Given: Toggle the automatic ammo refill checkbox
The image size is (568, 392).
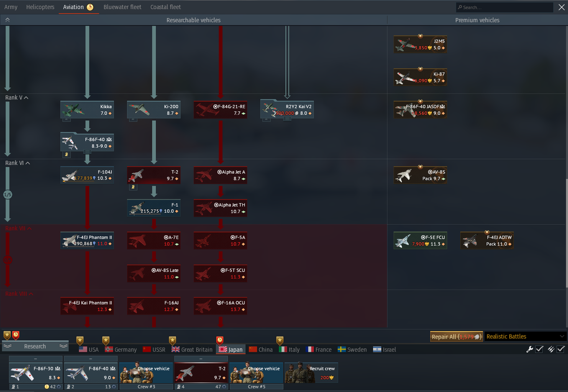Looking at the screenshot, I should click(561, 349).
